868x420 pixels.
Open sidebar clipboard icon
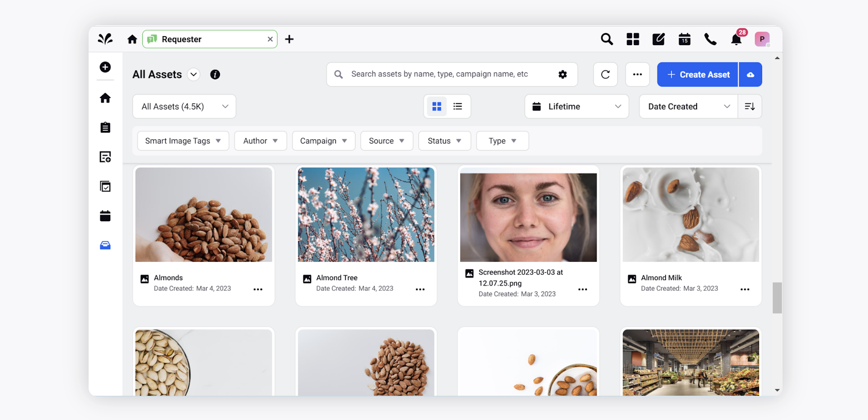point(105,127)
